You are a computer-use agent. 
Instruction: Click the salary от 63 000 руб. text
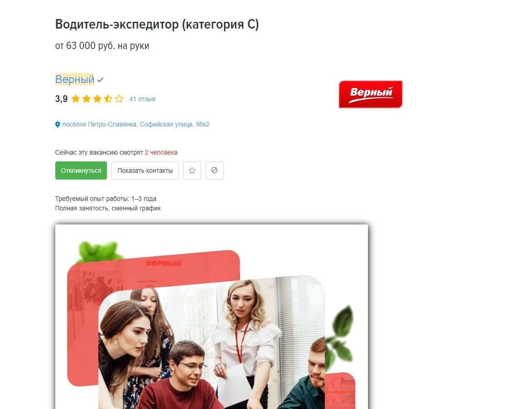pos(102,45)
